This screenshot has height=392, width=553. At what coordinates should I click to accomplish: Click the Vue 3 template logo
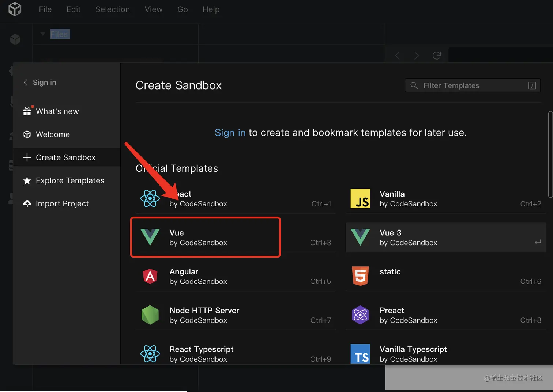point(360,237)
